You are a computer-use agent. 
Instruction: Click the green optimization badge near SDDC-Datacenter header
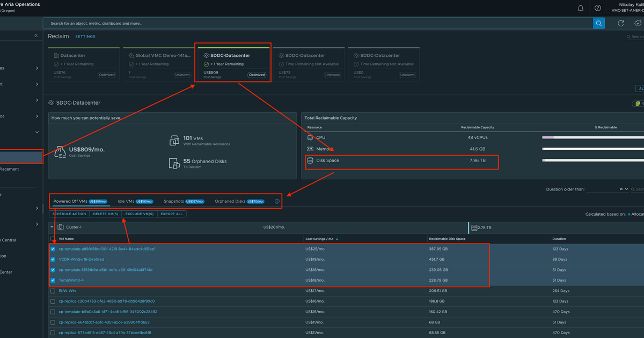[x=638, y=102]
